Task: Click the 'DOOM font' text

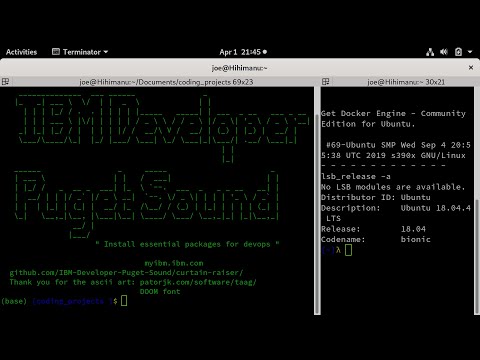Action: [x=160, y=292]
